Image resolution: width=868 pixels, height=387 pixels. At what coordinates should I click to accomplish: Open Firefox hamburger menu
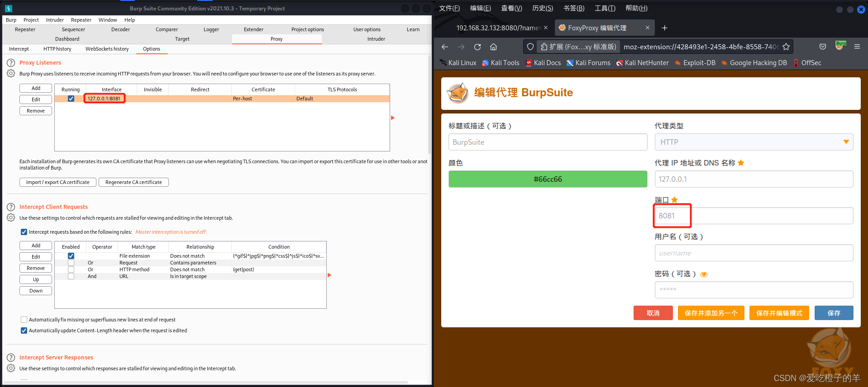(x=857, y=47)
